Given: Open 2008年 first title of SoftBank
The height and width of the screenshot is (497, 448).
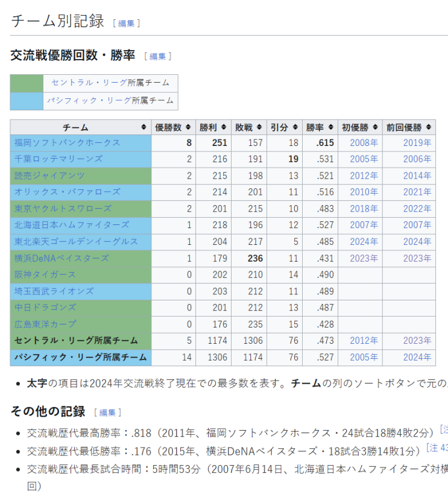Looking at the screenshot, I should 364,143.
